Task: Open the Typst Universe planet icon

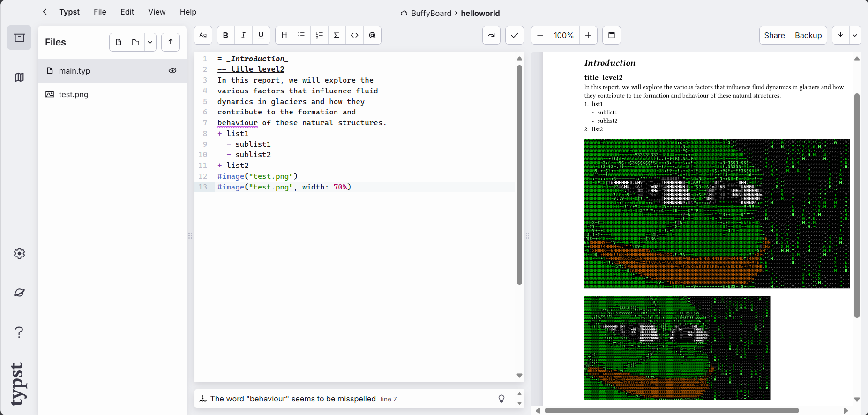Action: 19,293
